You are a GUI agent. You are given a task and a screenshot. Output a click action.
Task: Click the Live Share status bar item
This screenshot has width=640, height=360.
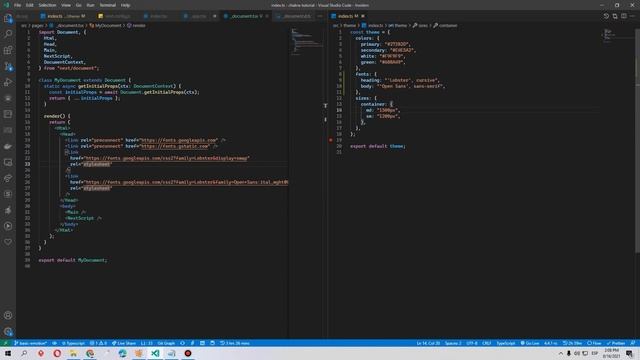124,343
